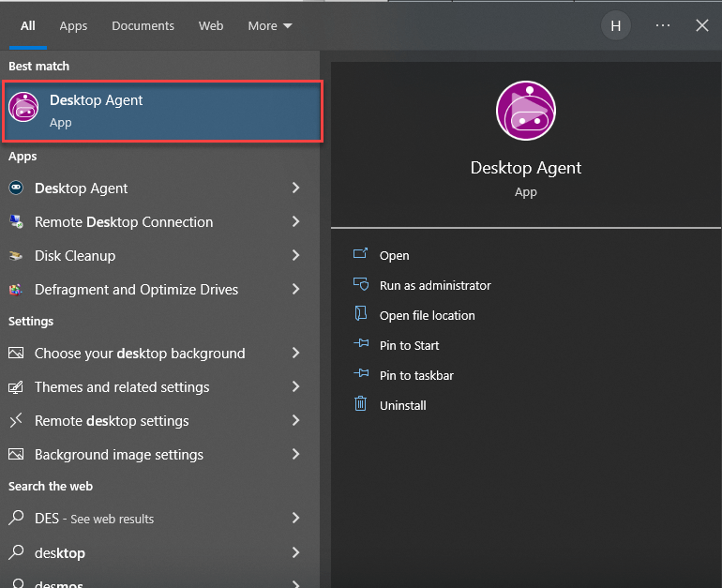Image resolution: width=722 pixels, height=588 pixels.
Task: Expand chevron beside Themes and related settings
Action: [295, 387]
